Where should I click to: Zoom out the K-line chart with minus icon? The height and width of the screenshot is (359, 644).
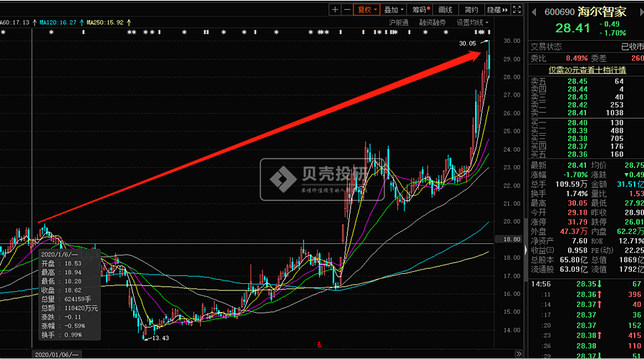(347, 9)
